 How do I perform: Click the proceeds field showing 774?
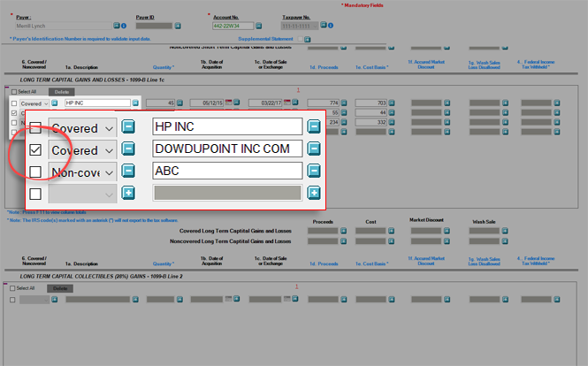324,103
